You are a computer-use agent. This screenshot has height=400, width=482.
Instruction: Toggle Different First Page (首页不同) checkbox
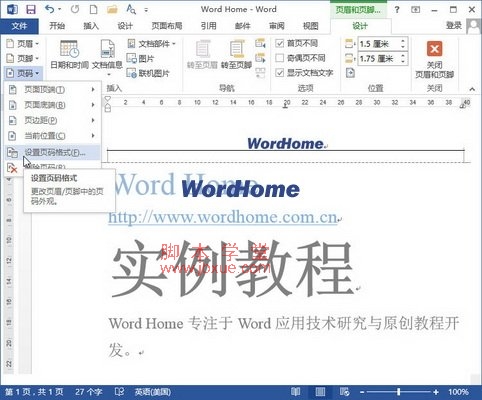280,43
